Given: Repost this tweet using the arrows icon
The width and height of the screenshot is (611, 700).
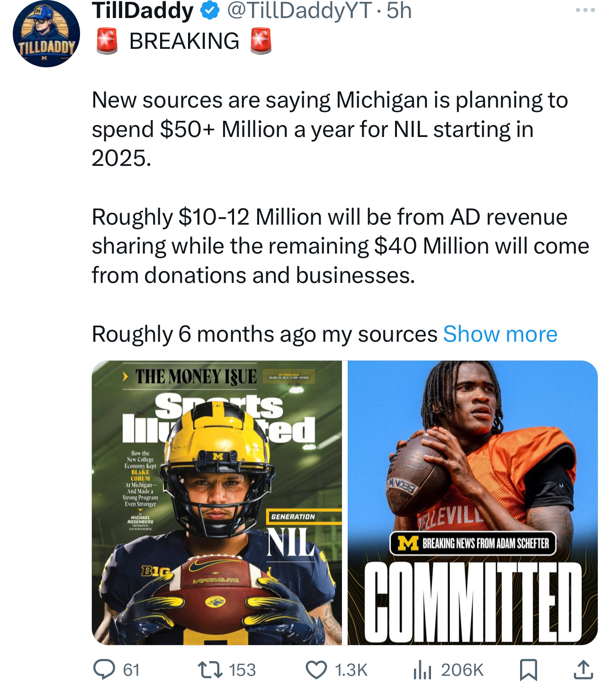Looking at the screenshot, I should click(211, 669).
